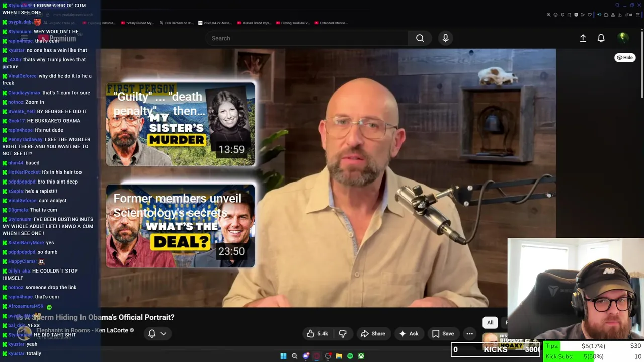Open the Vitaly Ruined My bookmark
Image resolution: width=644 pixels, height=362 pixels.
pyautogui.click(x=137, y=23)
